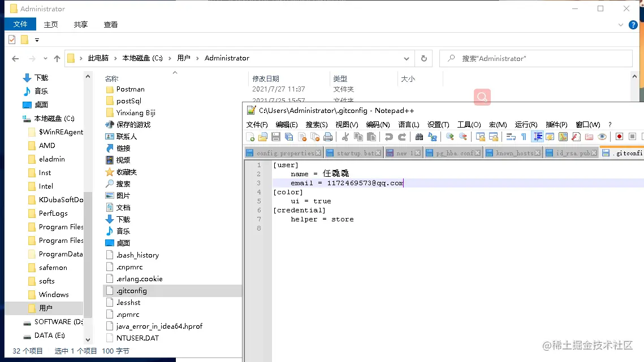Click the Document Map icon
The height and width of the screenshot is (362, 644).
pos(563,137)
